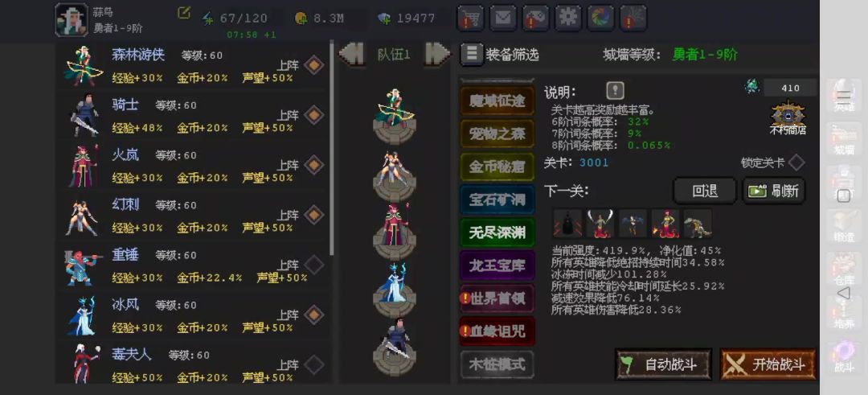Viewport: 868px width, 395px height.
Task: Open the mail envelope icon
Action: click(x=502, y=19)
